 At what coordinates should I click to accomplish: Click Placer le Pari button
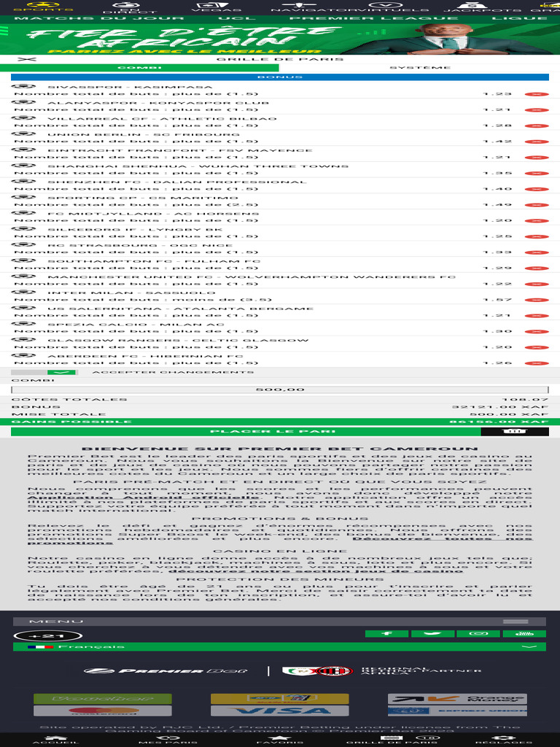point(246,432)
